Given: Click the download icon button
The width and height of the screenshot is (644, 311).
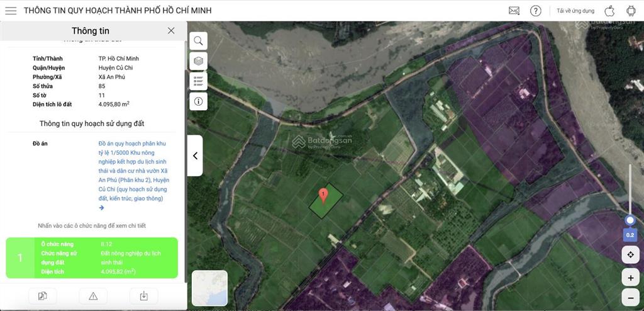Looking at the screenshot, I should (144, 296).
